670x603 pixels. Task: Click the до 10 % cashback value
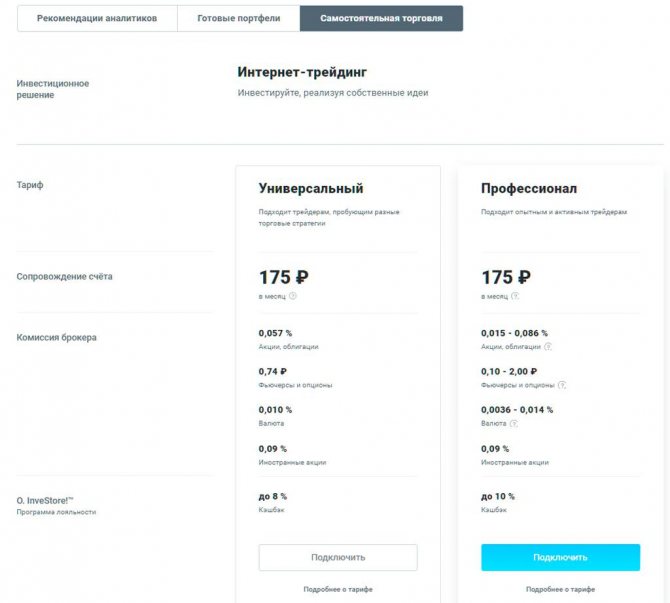click(x=497, y=496)
